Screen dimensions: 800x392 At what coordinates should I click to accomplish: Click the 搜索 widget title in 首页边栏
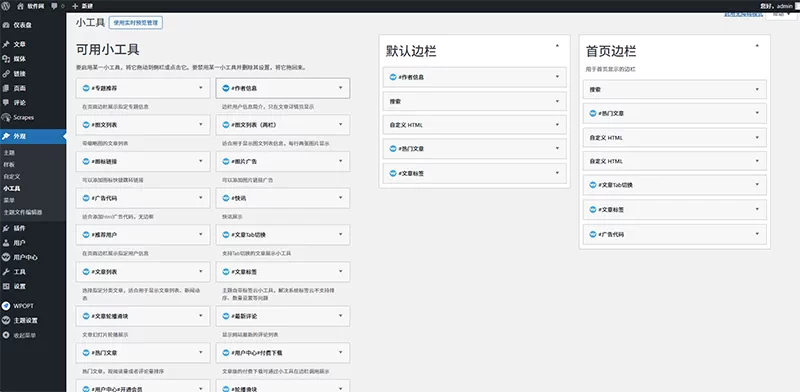coord(595,89)
